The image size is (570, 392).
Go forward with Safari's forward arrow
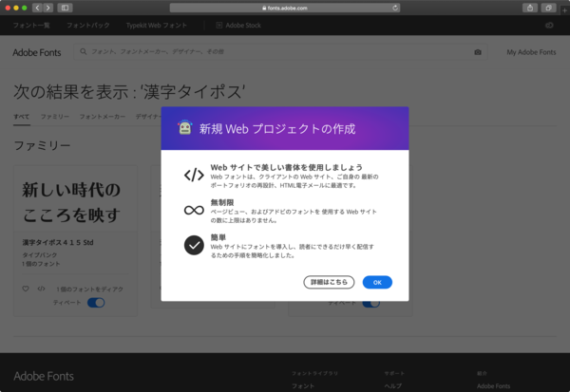pos(48,8)
